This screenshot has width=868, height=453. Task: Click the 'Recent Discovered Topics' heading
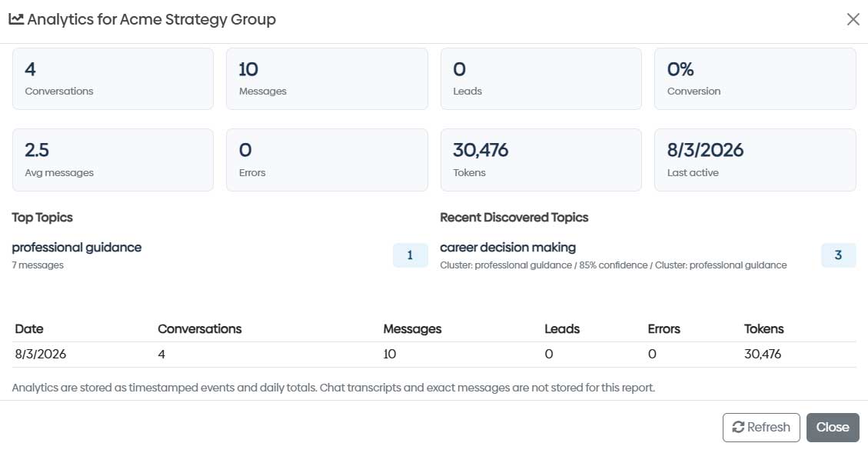514,217
